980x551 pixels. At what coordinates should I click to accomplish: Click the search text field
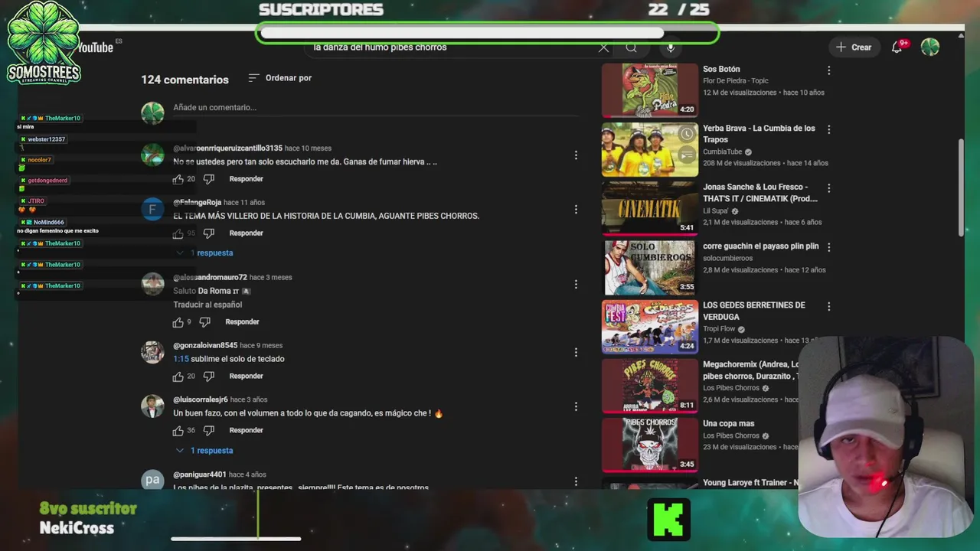452,47
